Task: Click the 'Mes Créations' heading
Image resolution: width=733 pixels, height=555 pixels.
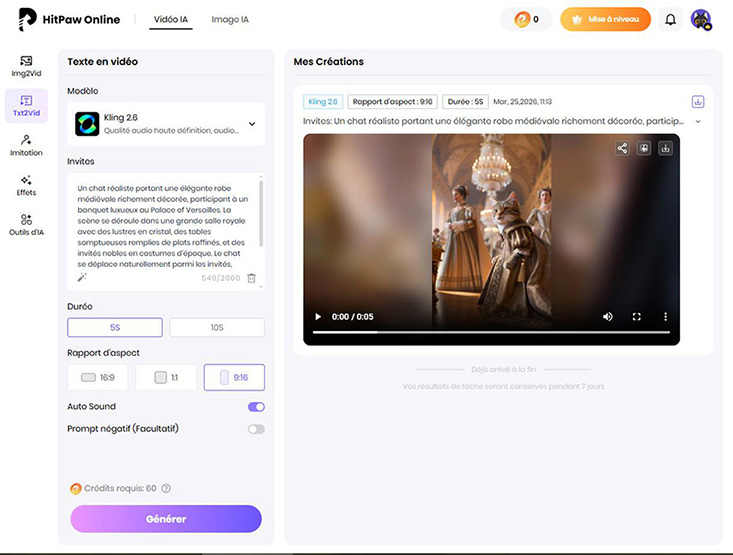Action: coord(329,62)
